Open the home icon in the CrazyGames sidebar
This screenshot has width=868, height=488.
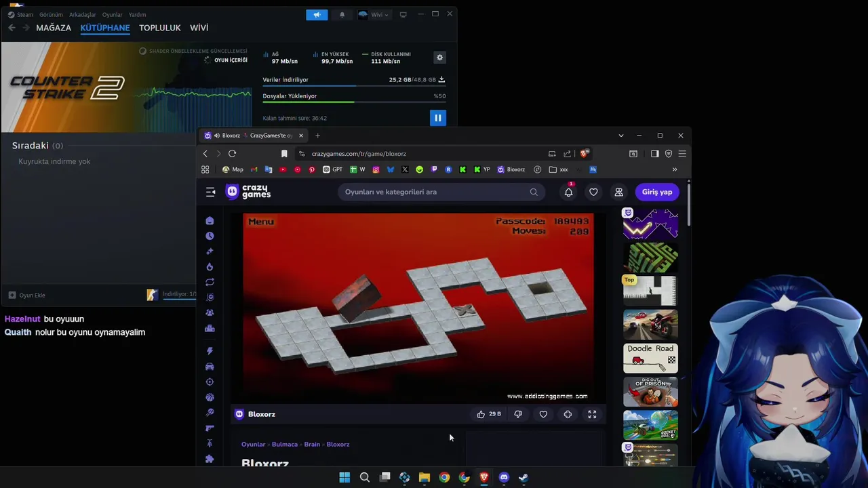(x=210, y=221)
